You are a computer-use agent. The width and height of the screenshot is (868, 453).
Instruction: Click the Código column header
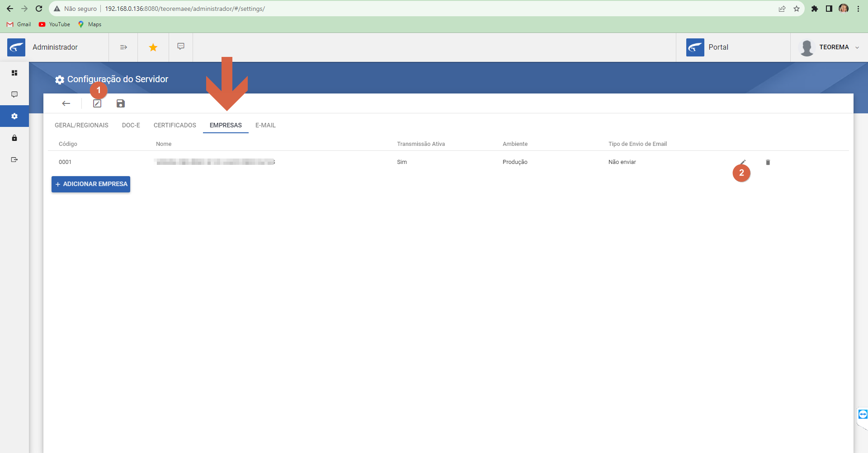(x=68, y=144)
